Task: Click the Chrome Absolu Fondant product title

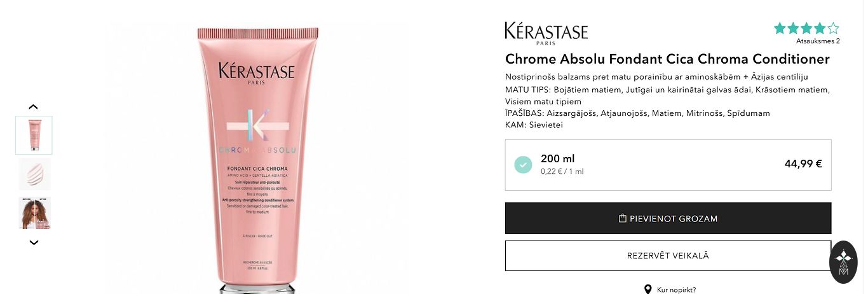Action: click(x=667, y=59)
